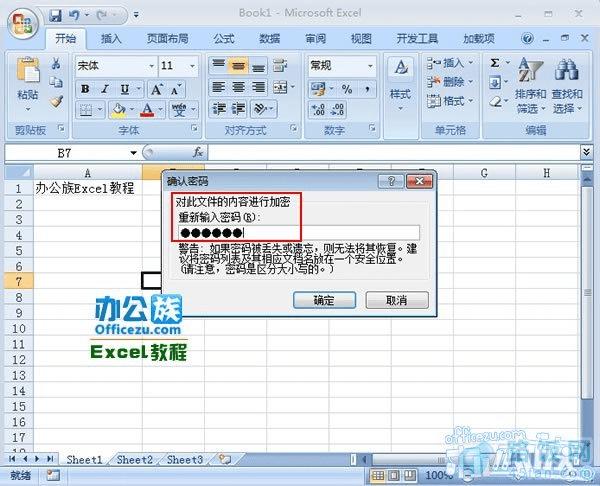Click the dialog help question mark button
This screenshot has height=486, width=600.
tap(391, 181)
